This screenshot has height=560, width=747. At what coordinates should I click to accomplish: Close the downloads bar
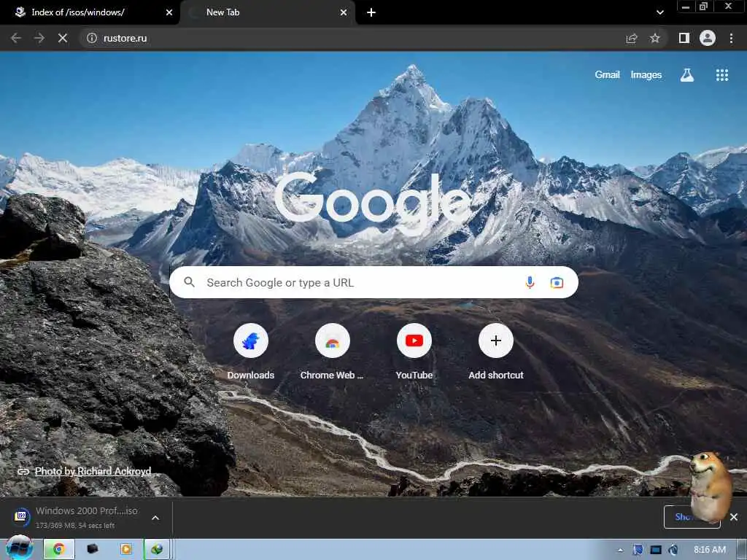coord(734,517)
